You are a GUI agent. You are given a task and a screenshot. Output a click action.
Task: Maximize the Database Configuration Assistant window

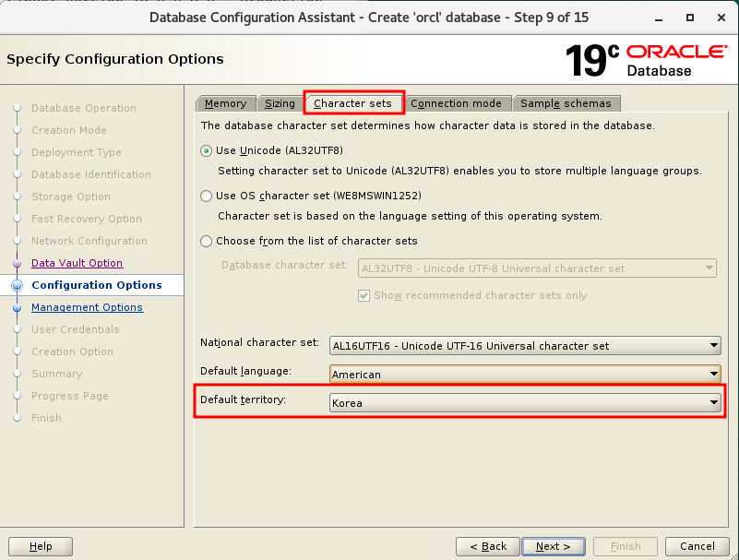tap(690, 18)
